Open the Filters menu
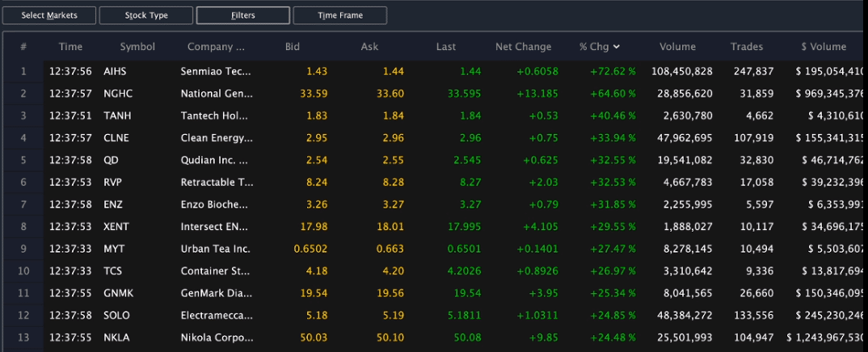Image resolution: width=868 pixels, height=352 pixels. pos(243,15)
